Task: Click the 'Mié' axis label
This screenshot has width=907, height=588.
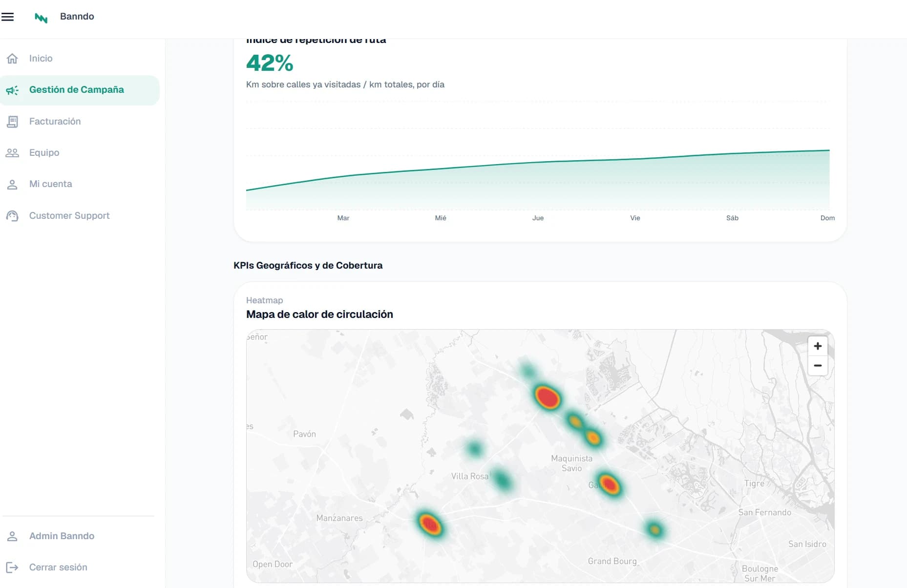Action: pos(441,218)
